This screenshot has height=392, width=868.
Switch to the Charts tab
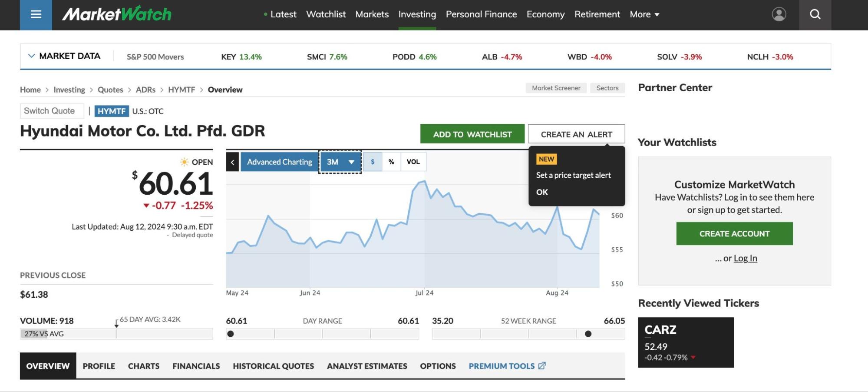click(144, 366)
